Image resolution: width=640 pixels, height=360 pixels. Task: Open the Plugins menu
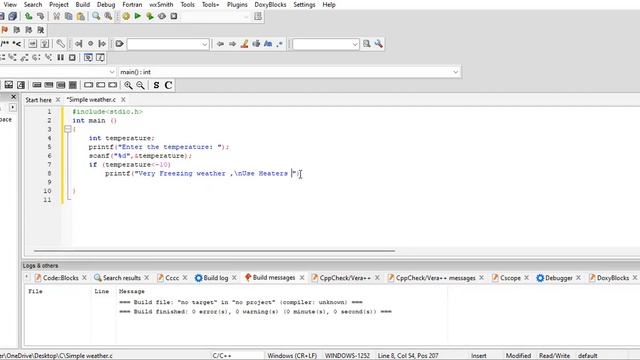point(237,4)
